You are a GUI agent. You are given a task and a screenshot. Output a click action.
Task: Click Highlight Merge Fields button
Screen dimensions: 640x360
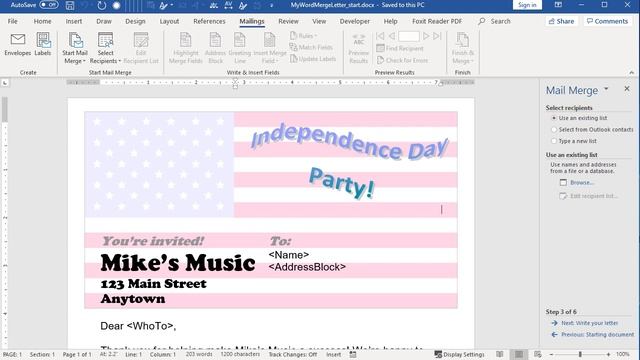coord(186,48)
